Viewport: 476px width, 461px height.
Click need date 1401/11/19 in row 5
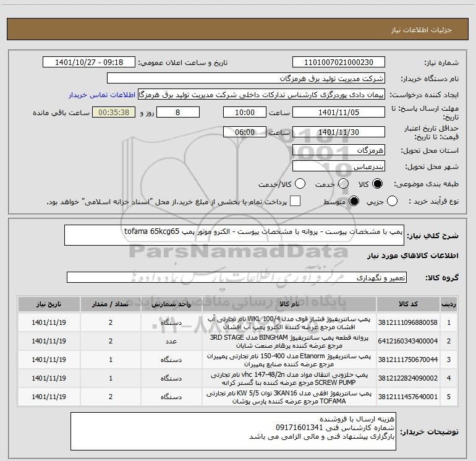point(49,397)
